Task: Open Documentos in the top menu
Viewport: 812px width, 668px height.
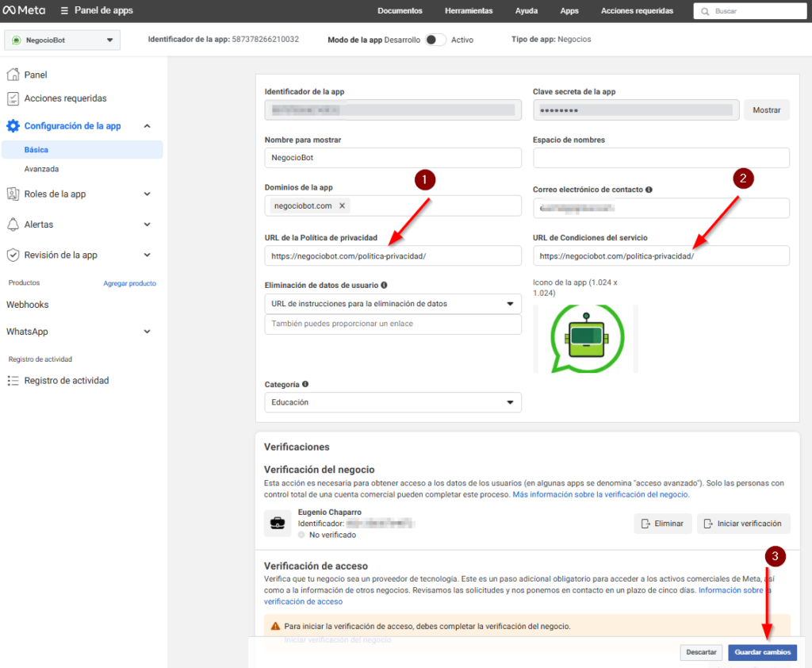Action: (400, 11)
